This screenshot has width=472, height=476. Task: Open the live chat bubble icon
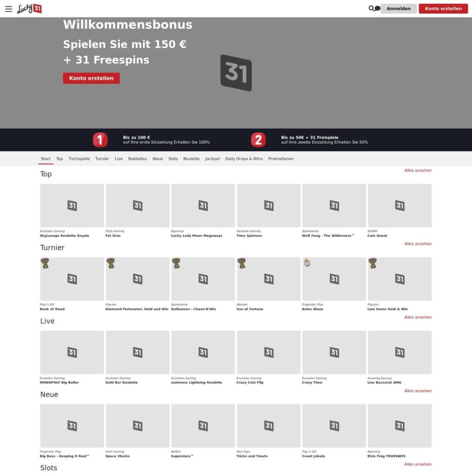[377, 8]
